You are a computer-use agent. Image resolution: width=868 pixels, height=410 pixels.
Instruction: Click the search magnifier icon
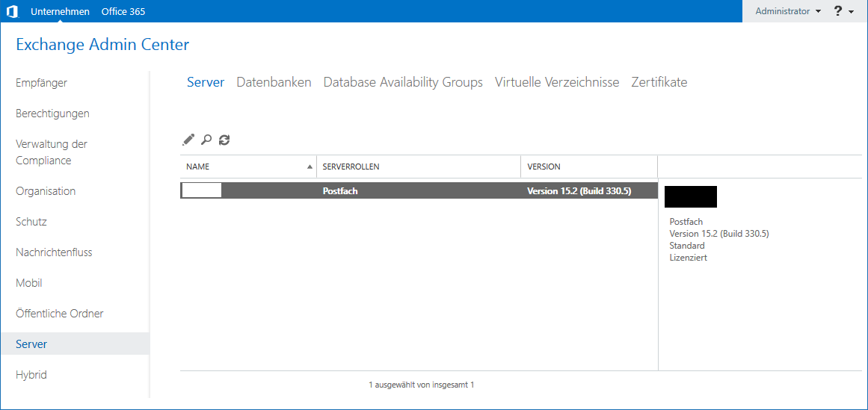206,140
